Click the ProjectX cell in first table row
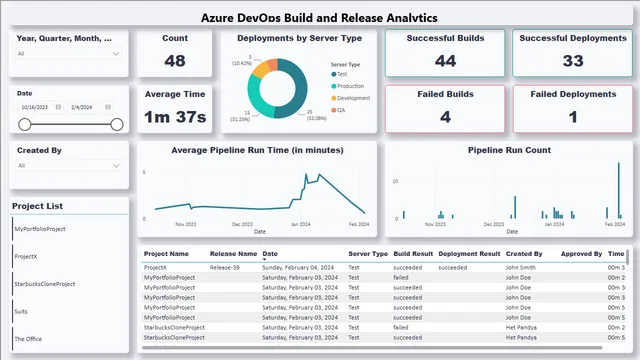 click(x=155, y=267)
